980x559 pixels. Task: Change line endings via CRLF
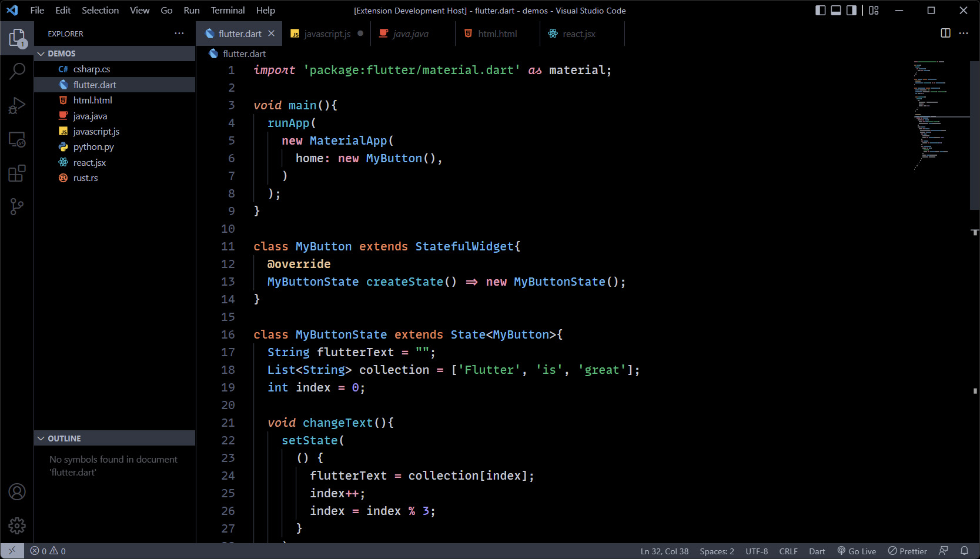788,551
